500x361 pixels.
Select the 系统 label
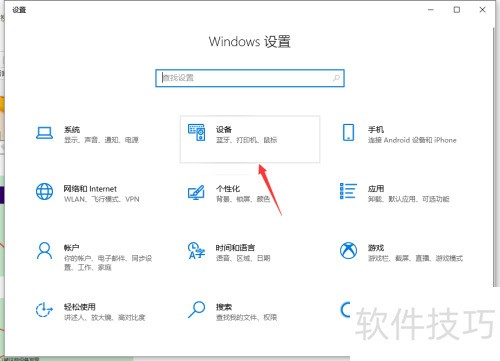click(72, 129)
